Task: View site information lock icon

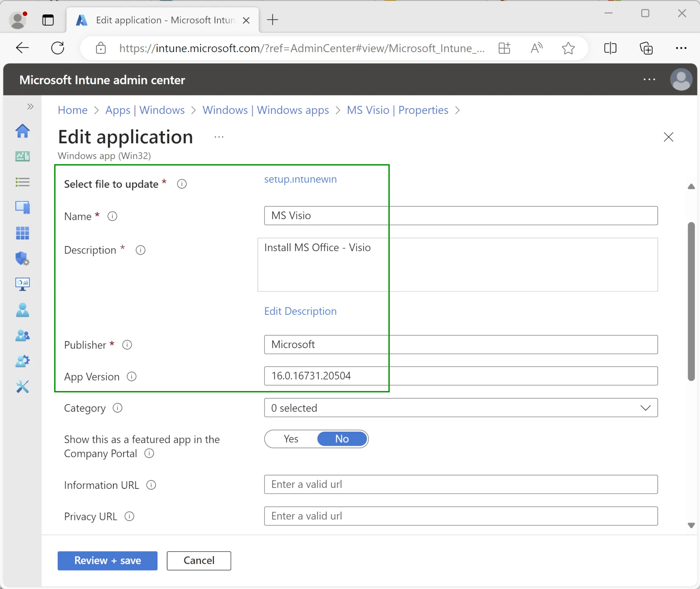Action: pyautogui.click(x=101, y=48)
